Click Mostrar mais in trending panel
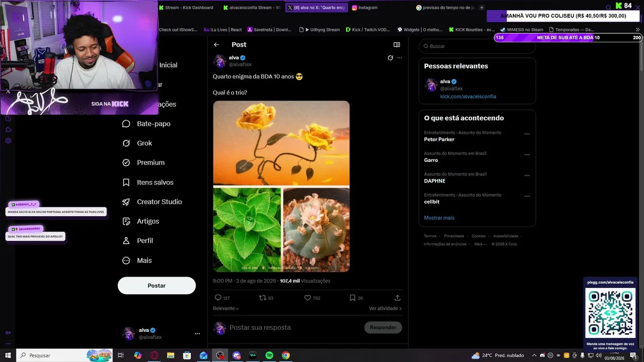Image resolution: width=644 pixels, height=362 pixels. point(439,218)
